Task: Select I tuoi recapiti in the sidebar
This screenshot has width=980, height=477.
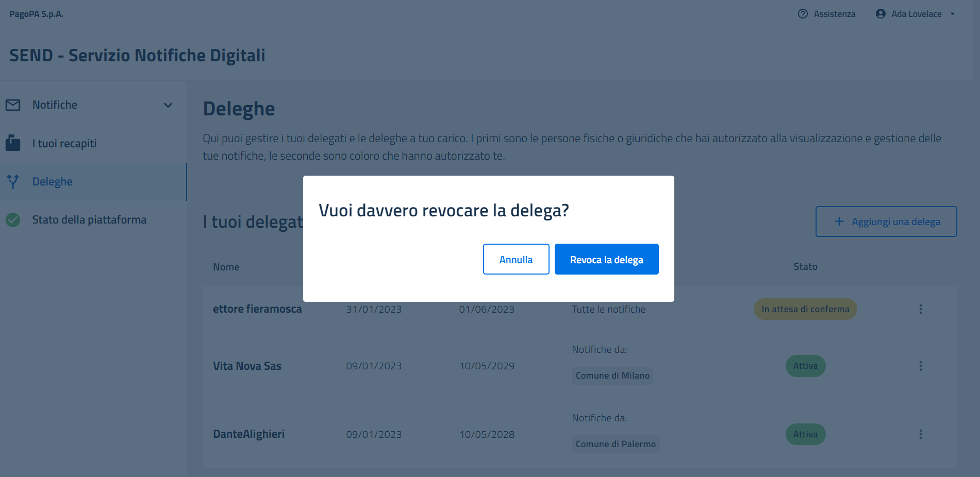Action: (x=64, y=143)
